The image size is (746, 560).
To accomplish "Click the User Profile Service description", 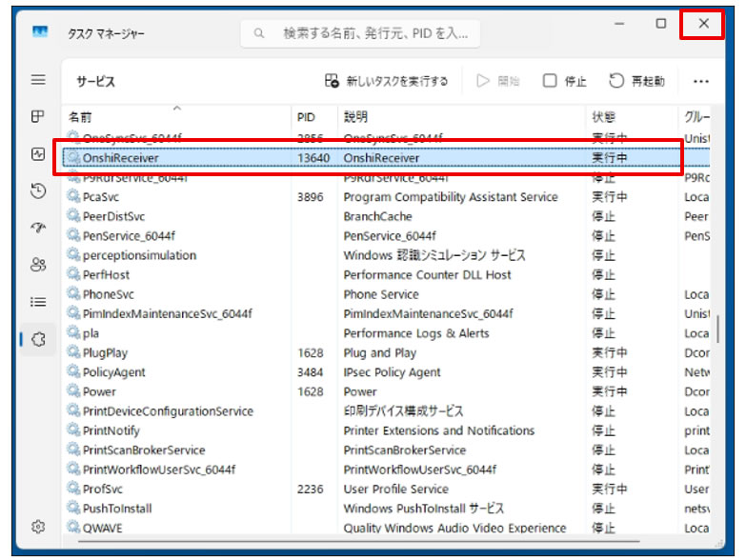I will click(395, 490).
